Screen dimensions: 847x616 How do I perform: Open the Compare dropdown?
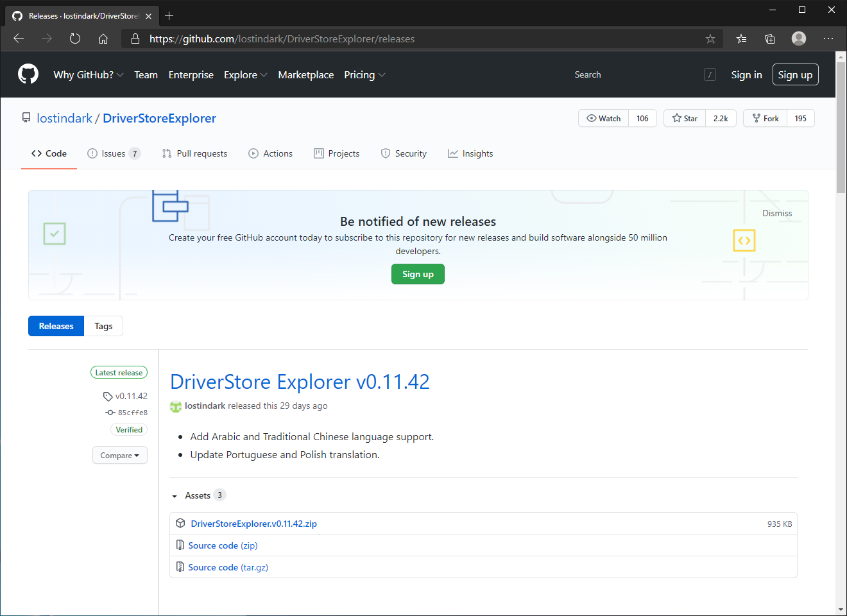(x=120, y=455)
